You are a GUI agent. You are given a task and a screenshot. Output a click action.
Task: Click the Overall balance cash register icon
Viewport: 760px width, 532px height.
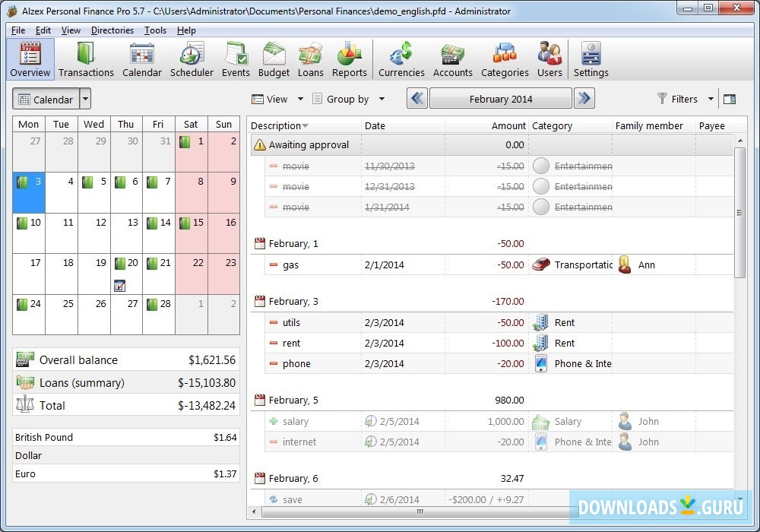point(25,359)
